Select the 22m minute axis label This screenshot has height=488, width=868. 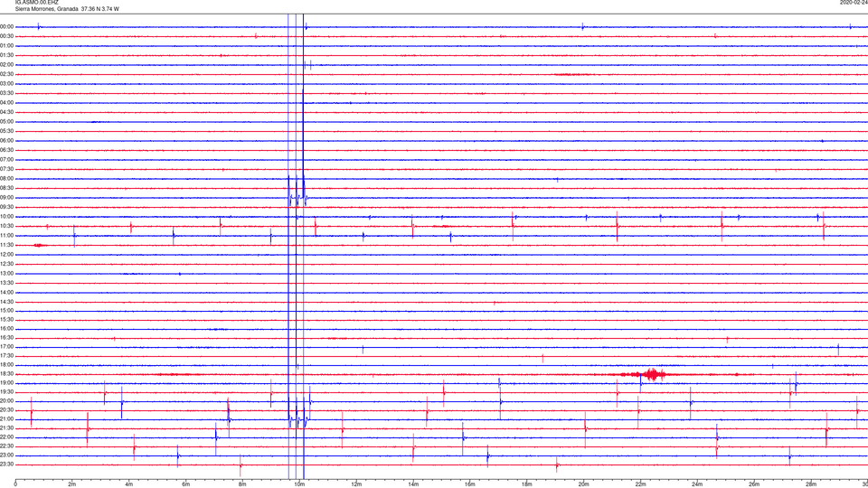(640, 484)
